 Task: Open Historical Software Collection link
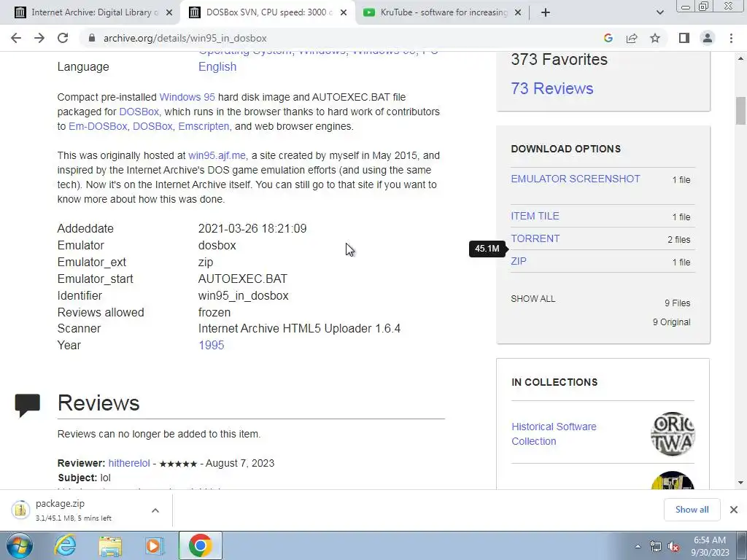pos(554,434)
